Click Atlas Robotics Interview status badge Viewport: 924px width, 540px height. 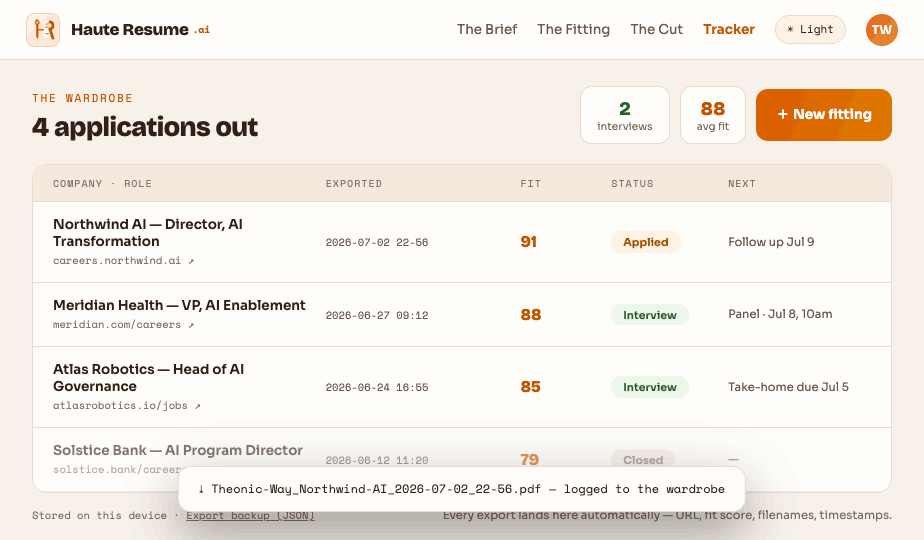pyautogui.click(x=650, y=387)
